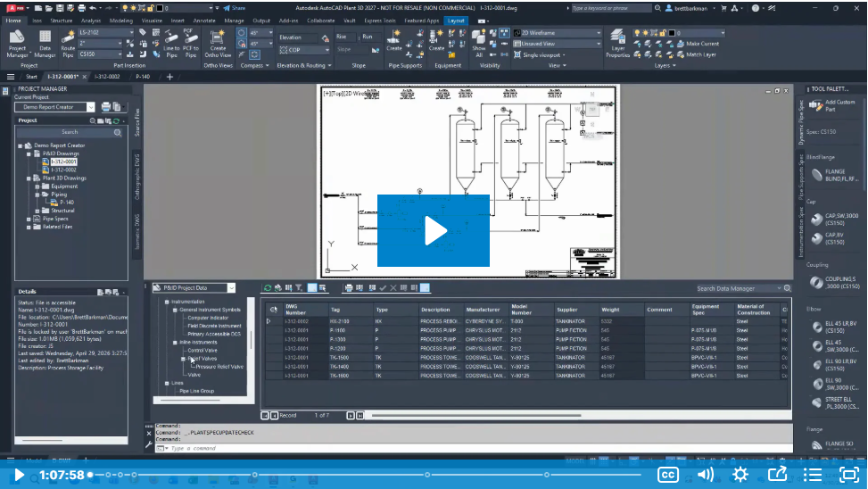This screenshot has height=489, width=868.
Task: Expand the Pipe Specs tree node
Action: click(29, 219)
